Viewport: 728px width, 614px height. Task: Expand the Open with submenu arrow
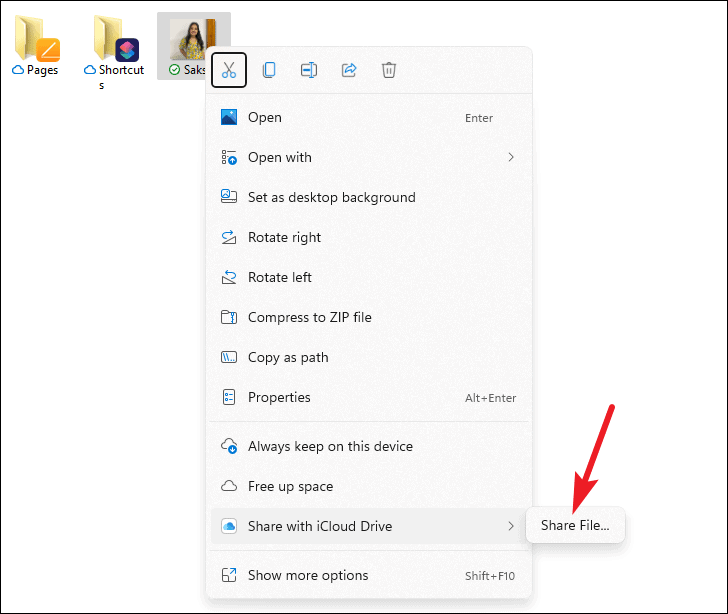point(511,157)
